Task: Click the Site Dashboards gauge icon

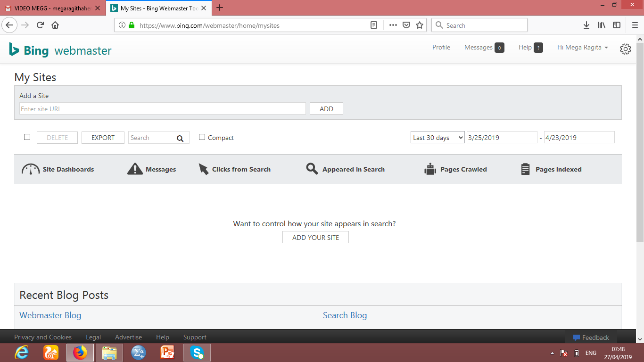Action: pos(31,169)
